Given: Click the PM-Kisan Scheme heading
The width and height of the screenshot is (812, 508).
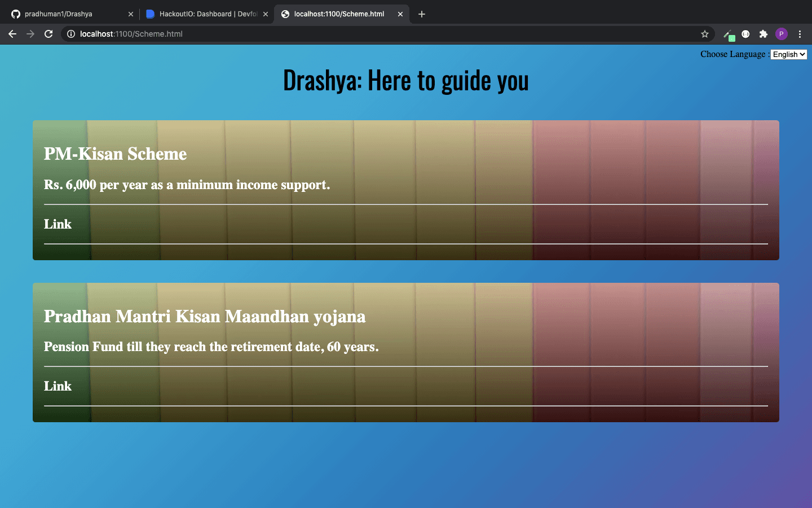Looking at the screenshot, I should point(115,154).
